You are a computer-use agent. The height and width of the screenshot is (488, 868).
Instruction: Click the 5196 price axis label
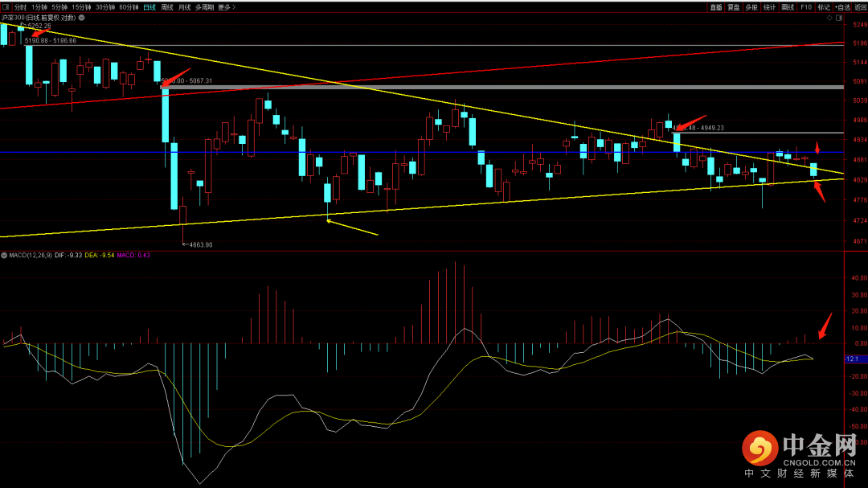click(x=860, y=43)
